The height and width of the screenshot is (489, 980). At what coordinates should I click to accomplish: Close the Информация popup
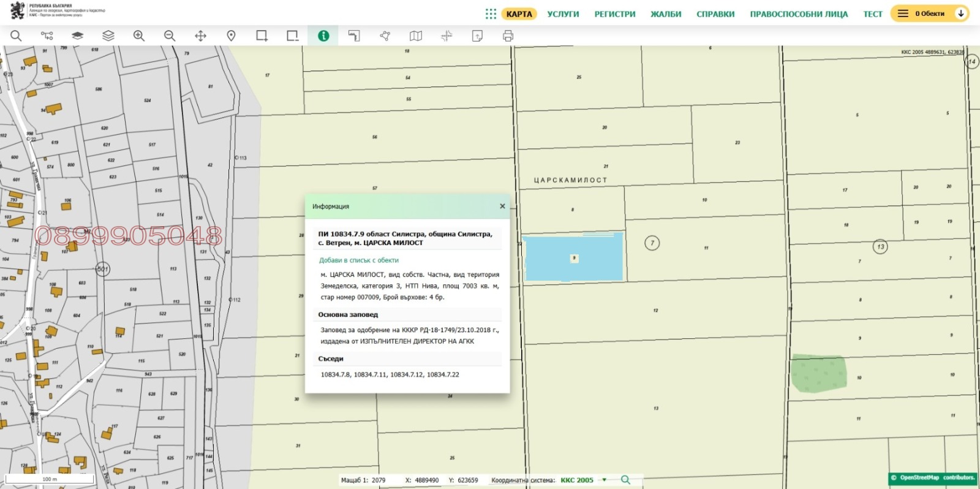click(x=502, y=207)
